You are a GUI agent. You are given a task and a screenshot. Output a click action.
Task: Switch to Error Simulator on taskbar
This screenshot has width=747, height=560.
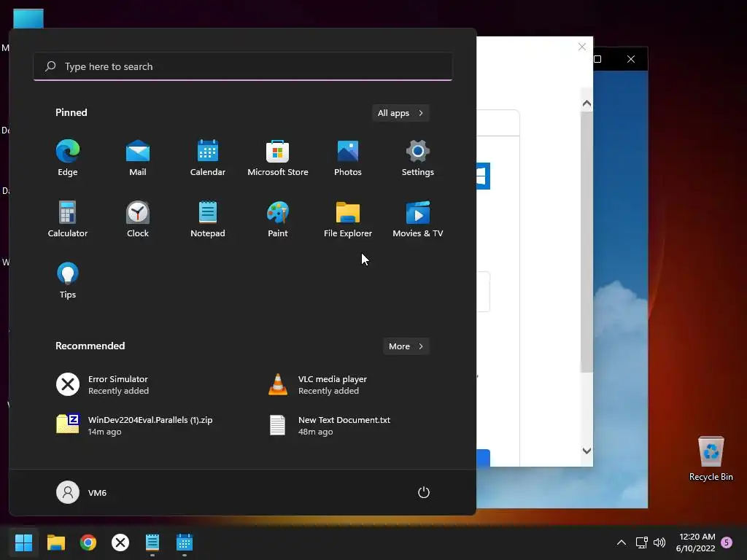(x=120, y=542)
